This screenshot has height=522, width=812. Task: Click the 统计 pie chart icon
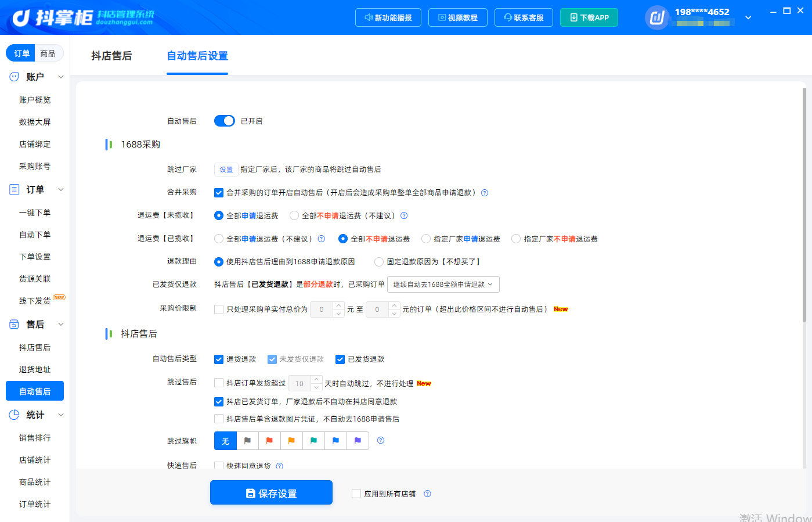tap(14, 415)
